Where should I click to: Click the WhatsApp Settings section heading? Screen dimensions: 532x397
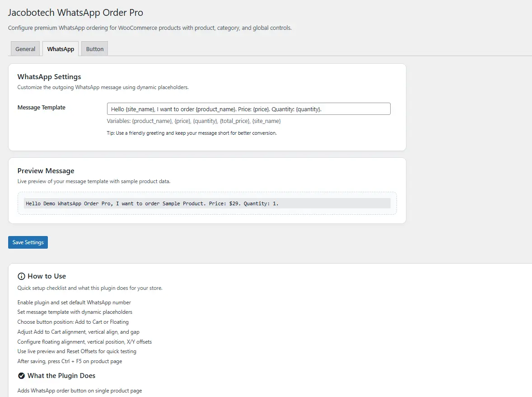[x=49, y=77]
